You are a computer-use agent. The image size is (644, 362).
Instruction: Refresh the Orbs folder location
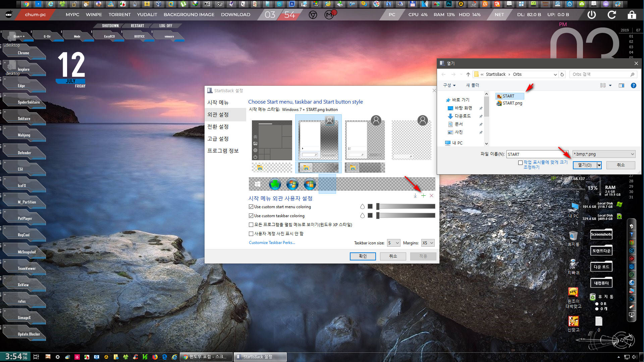point(562,74)
